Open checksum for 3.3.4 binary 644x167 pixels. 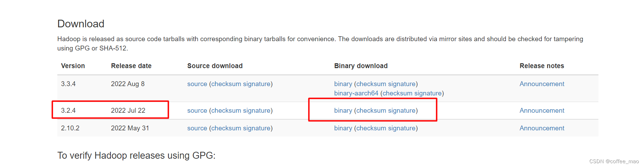[371, 84]
